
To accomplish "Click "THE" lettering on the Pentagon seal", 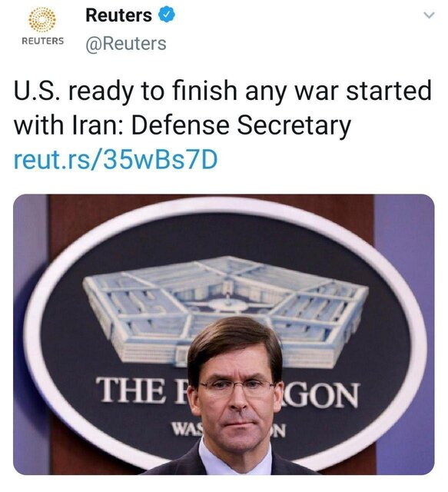I will (x=130, y=390).
